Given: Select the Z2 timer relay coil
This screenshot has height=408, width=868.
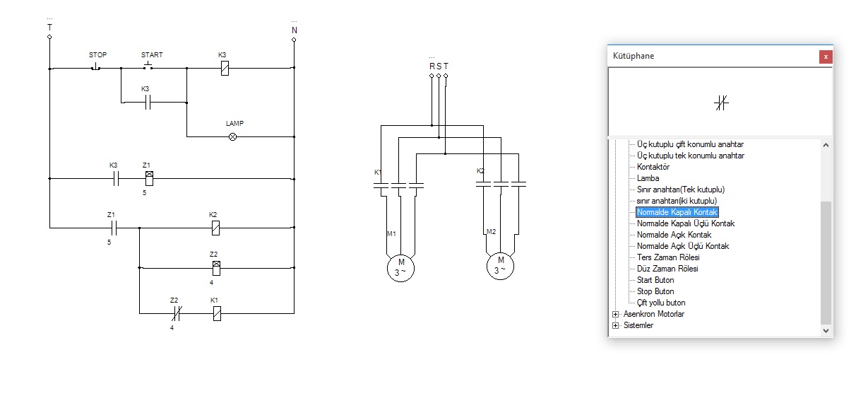Looking at the screenshot, I should (x=215, y=267).
